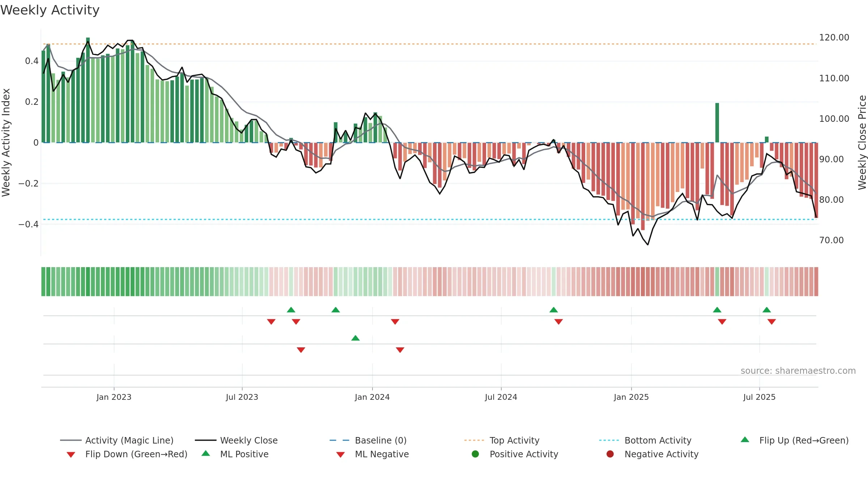Image resolution: width=868 pixels, height=488 pixels.
Task: Toggle the Activity (Magic Line) legend entry
Action: coord(117,440)
